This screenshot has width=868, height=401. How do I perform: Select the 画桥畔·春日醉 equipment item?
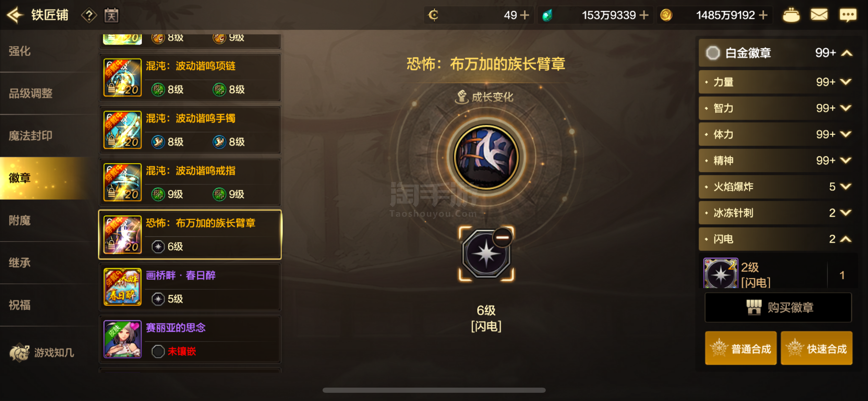pyautogui.click(x=190, y=287)
